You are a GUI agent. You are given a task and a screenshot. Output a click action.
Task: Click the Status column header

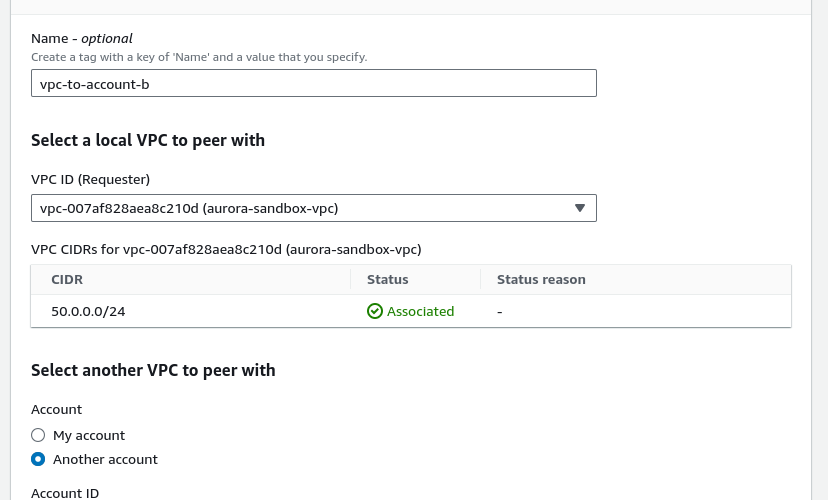[387, 279]
